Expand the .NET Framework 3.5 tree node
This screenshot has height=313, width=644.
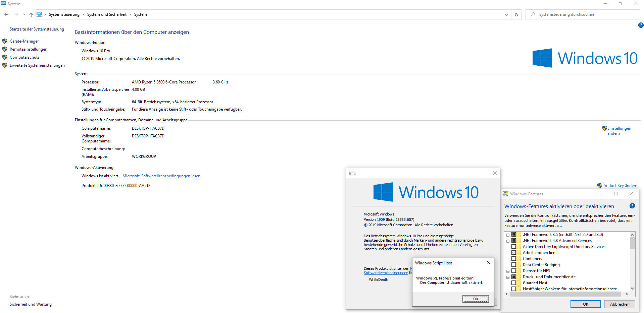click(x=508, y=235)
